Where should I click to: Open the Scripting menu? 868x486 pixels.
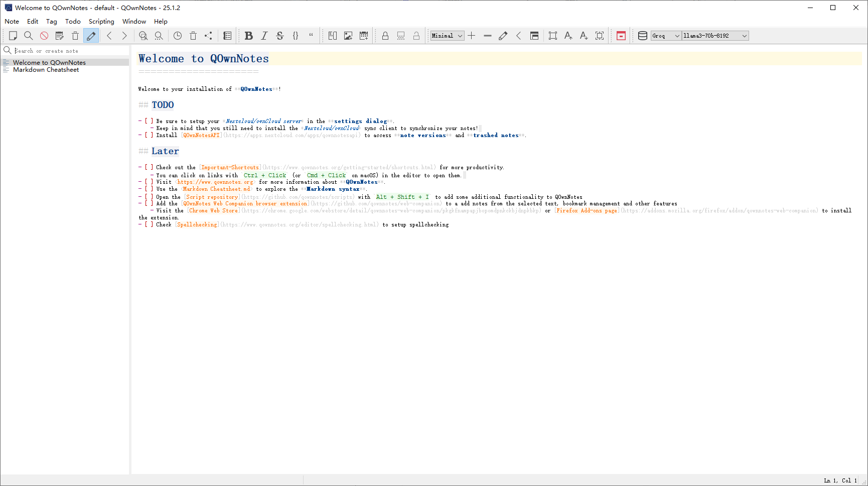click(x=101, y=22)
